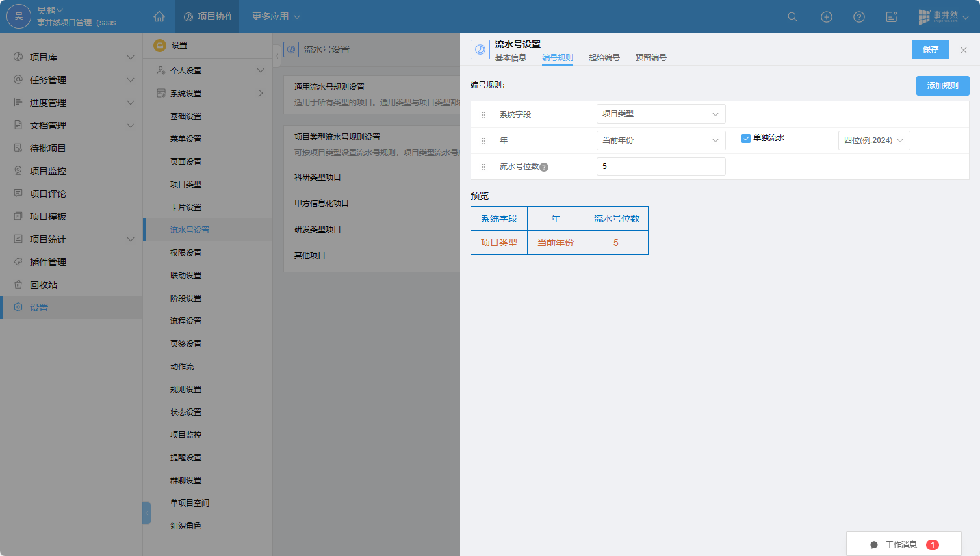Expand the 文档管理 sidebar chevron
This screenshot has height=556, width=980.
click(131, 126)
